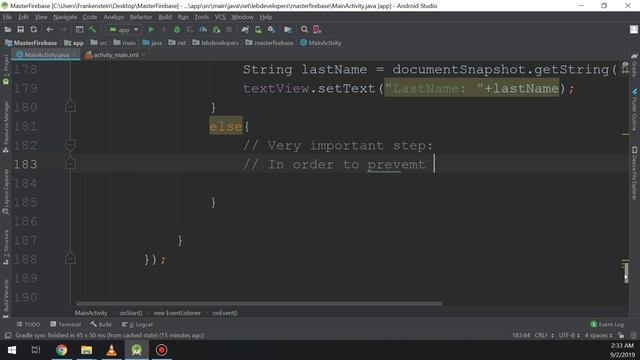Screen dimensions: 640x360
Task: Click the onEvent() structure breadcrumb
Action: (224, 313)
